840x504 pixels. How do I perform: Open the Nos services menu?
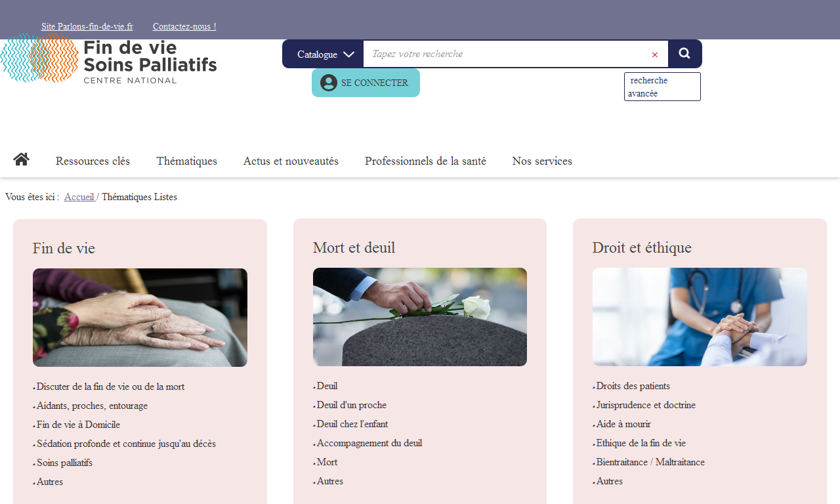click(542, 161)
